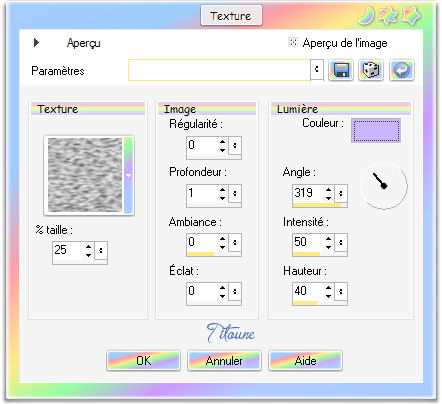
Task: Click the angle dial control
Action: pos(384,186)
